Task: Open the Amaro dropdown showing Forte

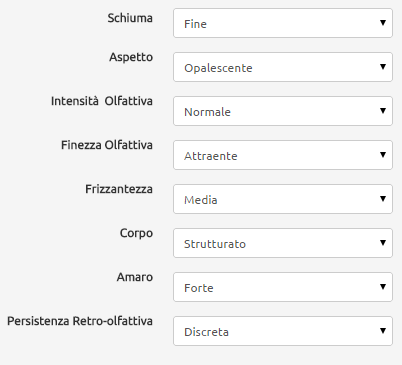Action: [x=283, y=287]
